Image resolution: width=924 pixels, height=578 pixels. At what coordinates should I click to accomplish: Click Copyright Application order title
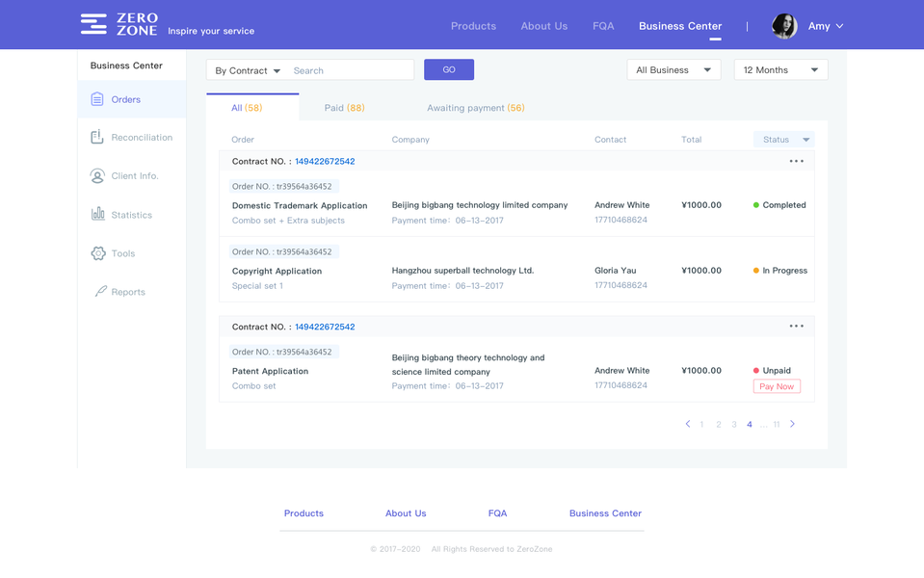(x=277, y=271)
